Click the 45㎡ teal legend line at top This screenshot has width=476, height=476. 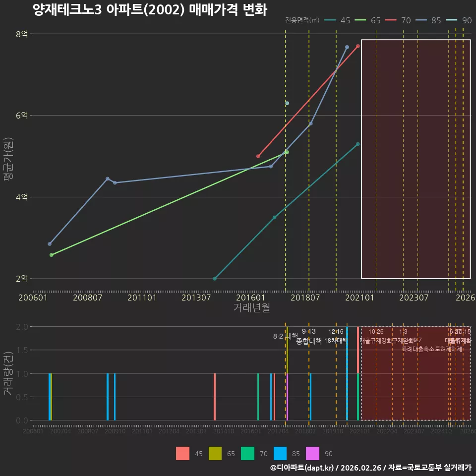tap(330, 20)
